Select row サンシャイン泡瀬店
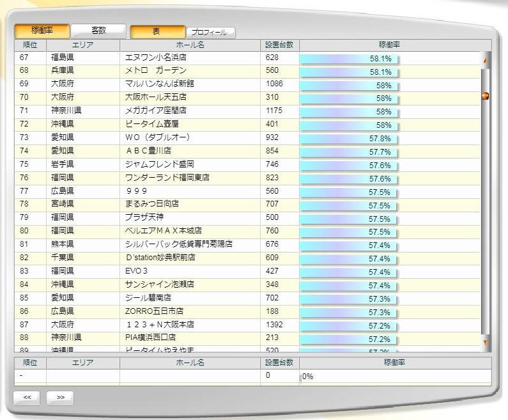The image size is (508, 420). [247, 285]
